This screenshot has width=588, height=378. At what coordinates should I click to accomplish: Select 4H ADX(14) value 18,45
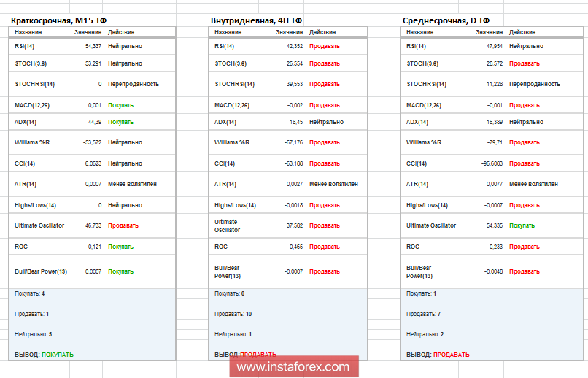296,122
